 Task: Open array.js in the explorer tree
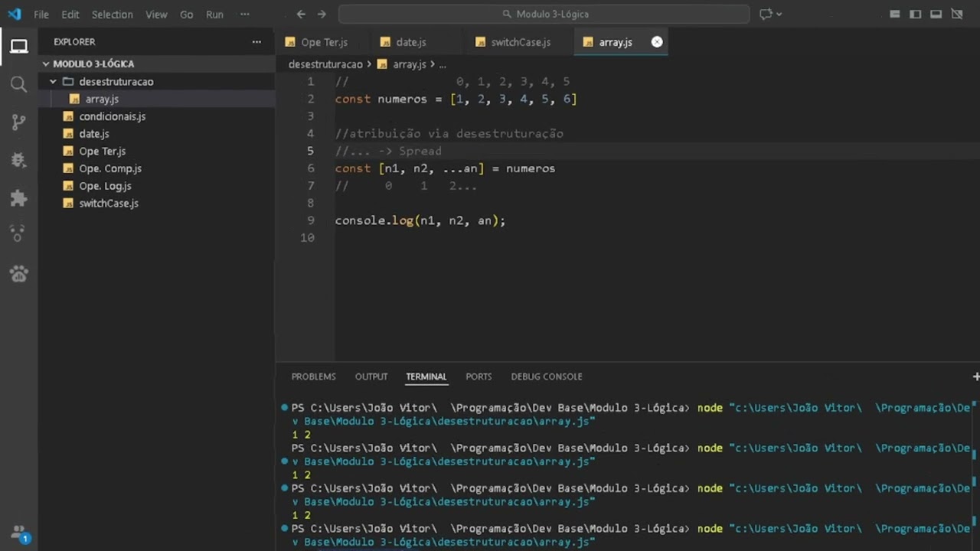(157, 99)
